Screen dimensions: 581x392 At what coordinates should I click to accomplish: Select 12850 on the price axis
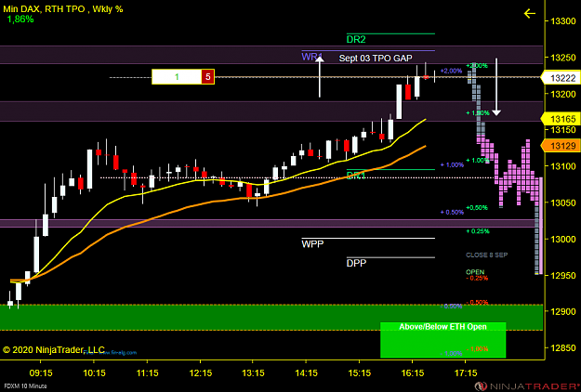click(563, 348)
